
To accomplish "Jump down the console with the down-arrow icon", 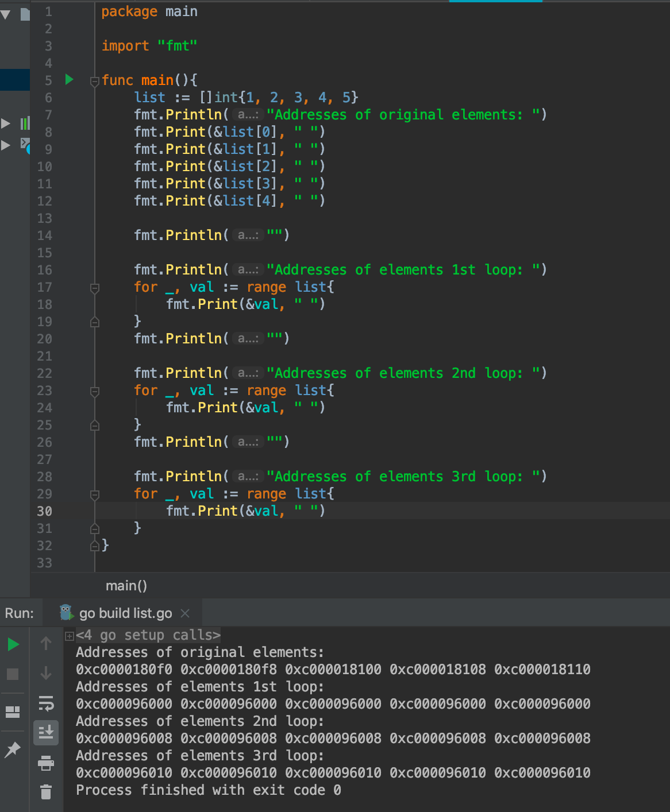I will 46,674.
